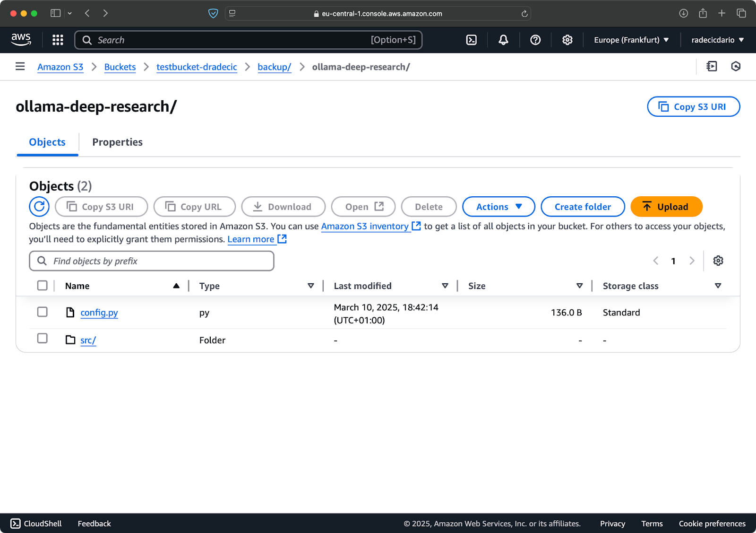
Task: Sort by Name column arrow
Action: pos(176,286)
